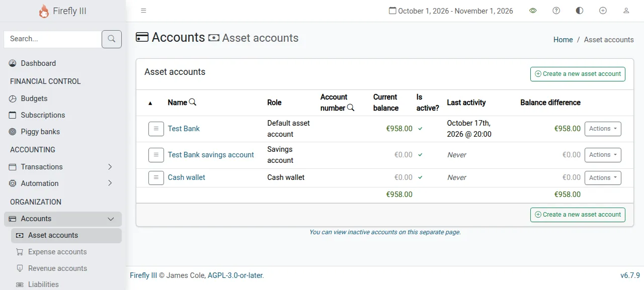Click the plus circle create icon in header
Image resolution: width=644 pixels, height=290 pixels.
point(603,11)
